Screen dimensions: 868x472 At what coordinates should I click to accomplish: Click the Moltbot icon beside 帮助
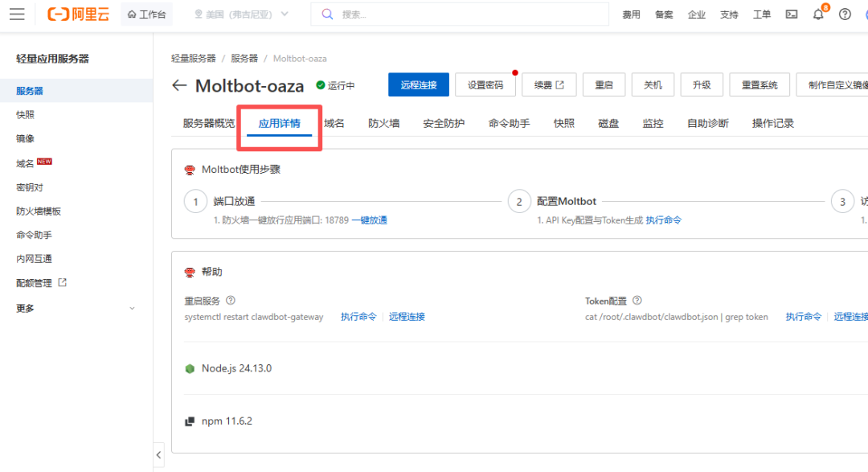pyautogui.click(x=190, y=272)
